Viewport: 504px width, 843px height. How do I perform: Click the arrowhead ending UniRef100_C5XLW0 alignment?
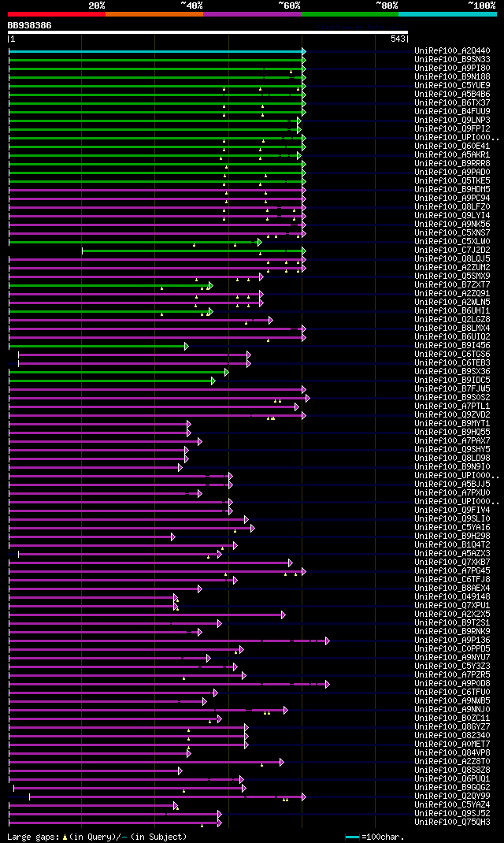tap(260, 242)
